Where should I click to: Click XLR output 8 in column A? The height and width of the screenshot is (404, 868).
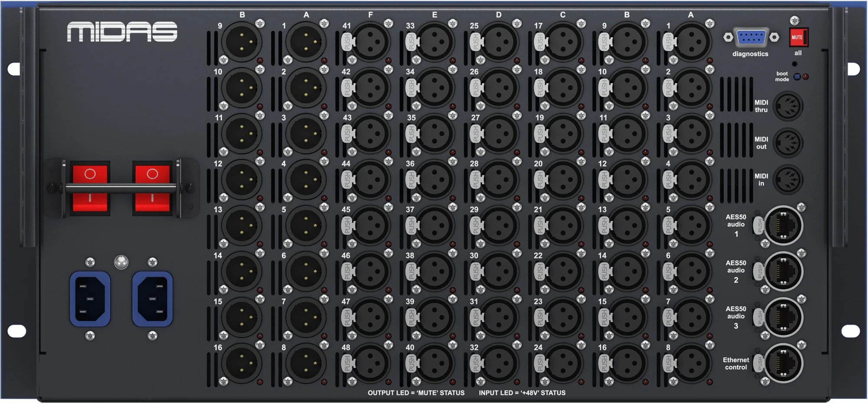(306, 364)
